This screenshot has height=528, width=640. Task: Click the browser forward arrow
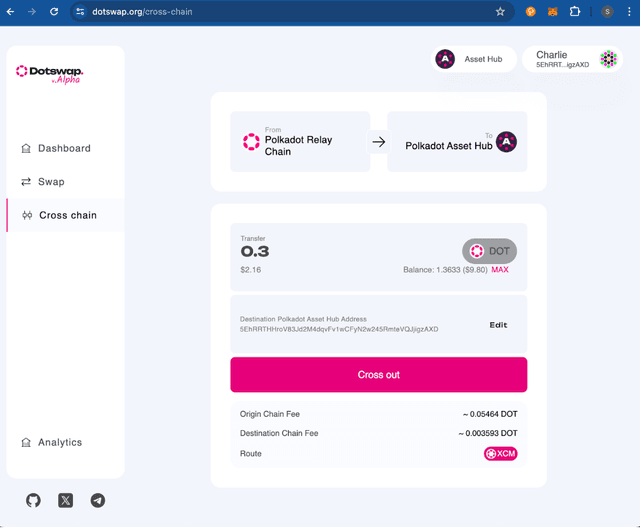point(32,12)
